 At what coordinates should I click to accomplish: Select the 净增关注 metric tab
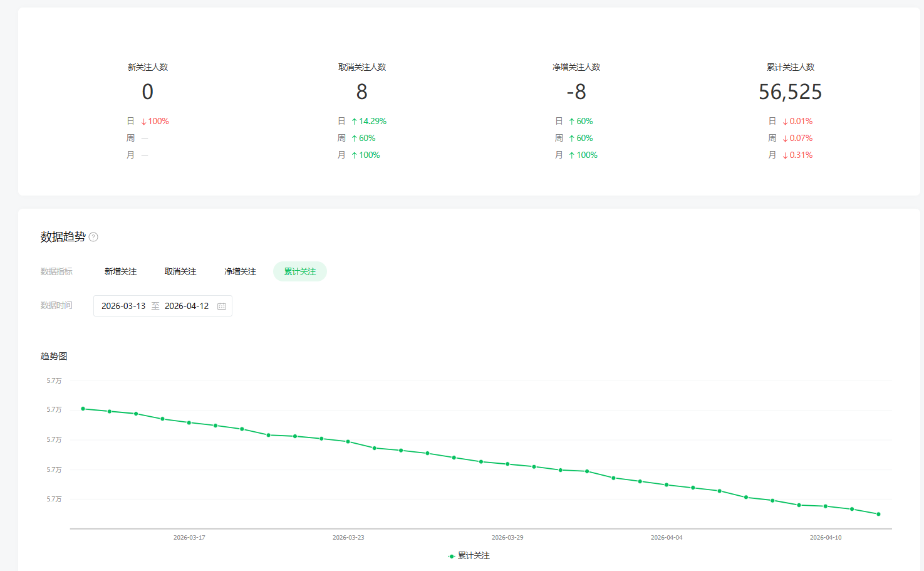click(x=241, y=271)
